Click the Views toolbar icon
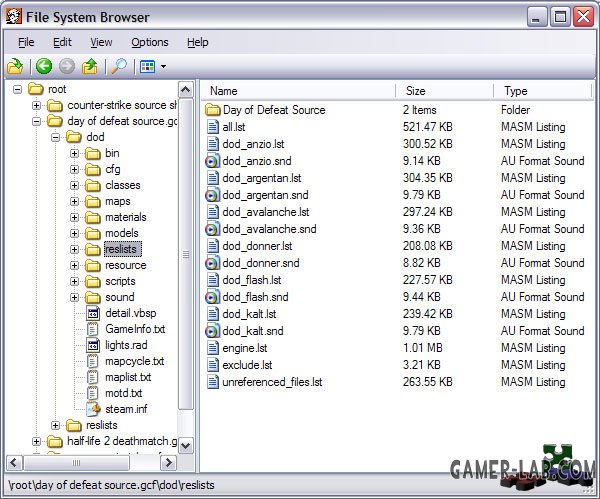 [148, 67]
